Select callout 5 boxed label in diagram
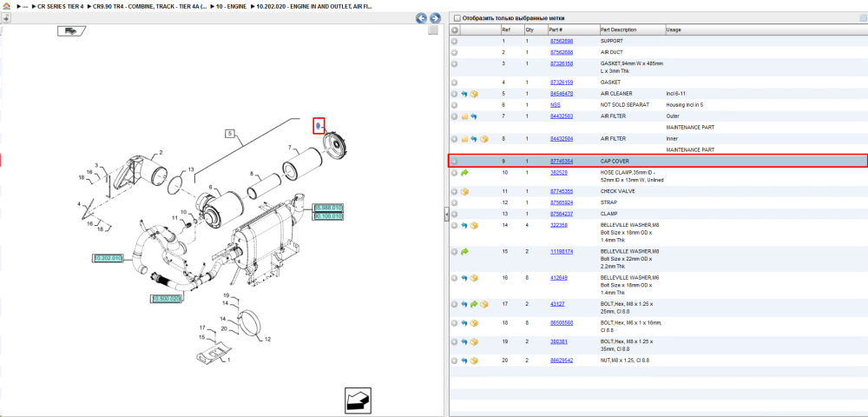 [x=230, y=133]
